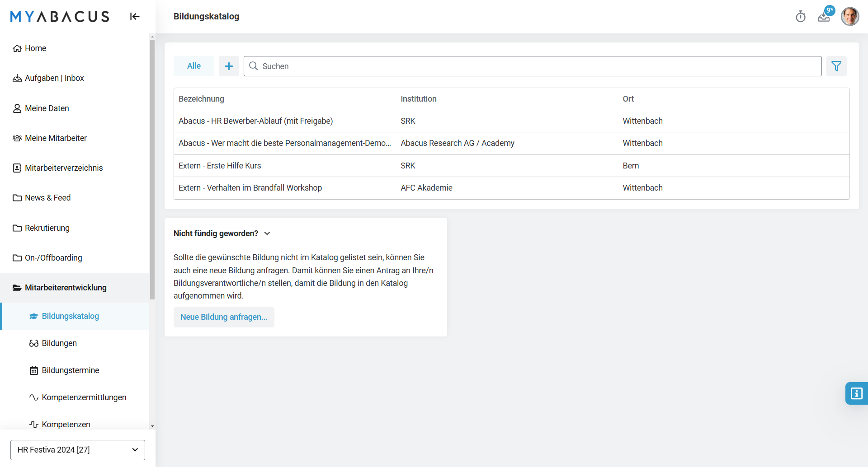Collapse the 'Nicht fündig geworden?' chevron
Screen dimensions: 868x467
(x=267, y=233)
